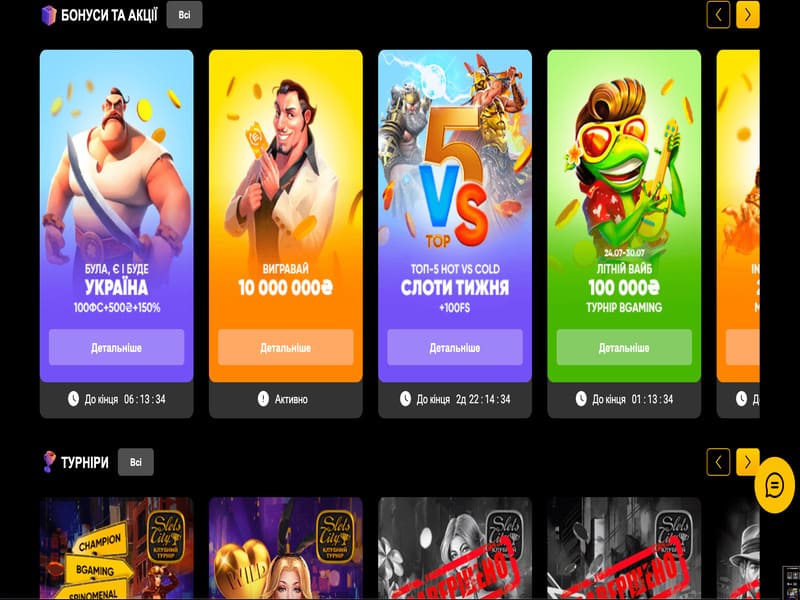
Task: Click Детальніше on Літній вайб green card
Action: click(x=624, y=347)
